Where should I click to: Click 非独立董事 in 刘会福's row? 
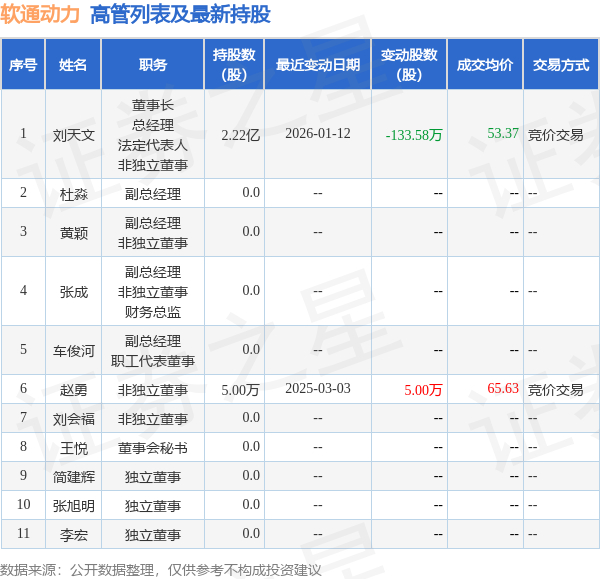tap(153, 419)
